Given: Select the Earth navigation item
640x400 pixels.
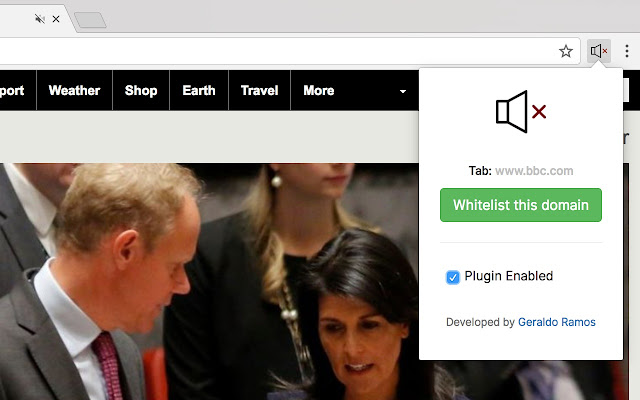Looking at the screenshot, I should (199, 90).
